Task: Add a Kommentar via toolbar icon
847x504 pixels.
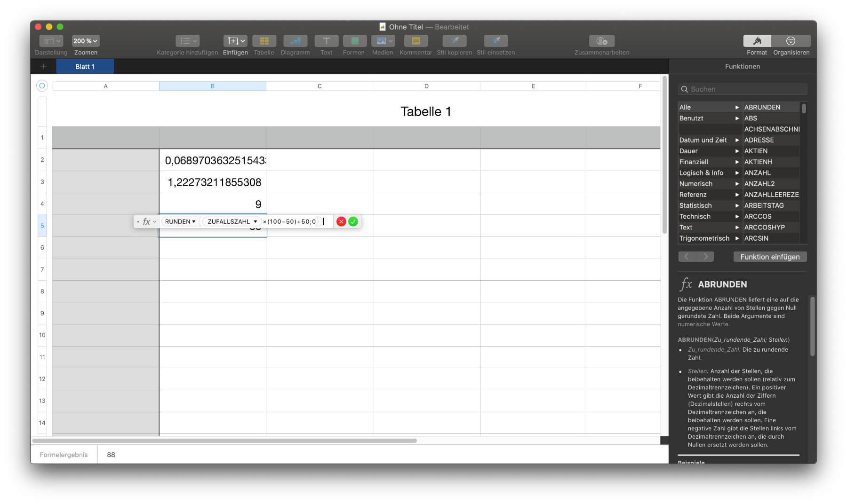Action: (x=416, y=41)
